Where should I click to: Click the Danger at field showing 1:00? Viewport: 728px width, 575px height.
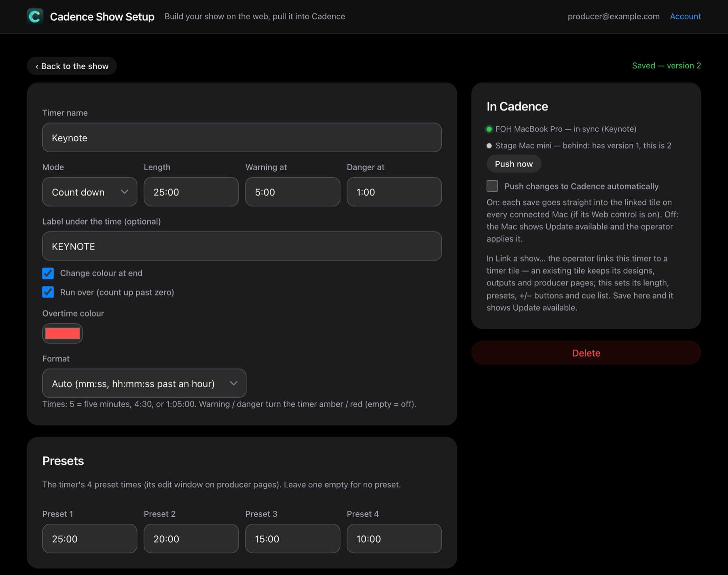[x=394, y=192]
